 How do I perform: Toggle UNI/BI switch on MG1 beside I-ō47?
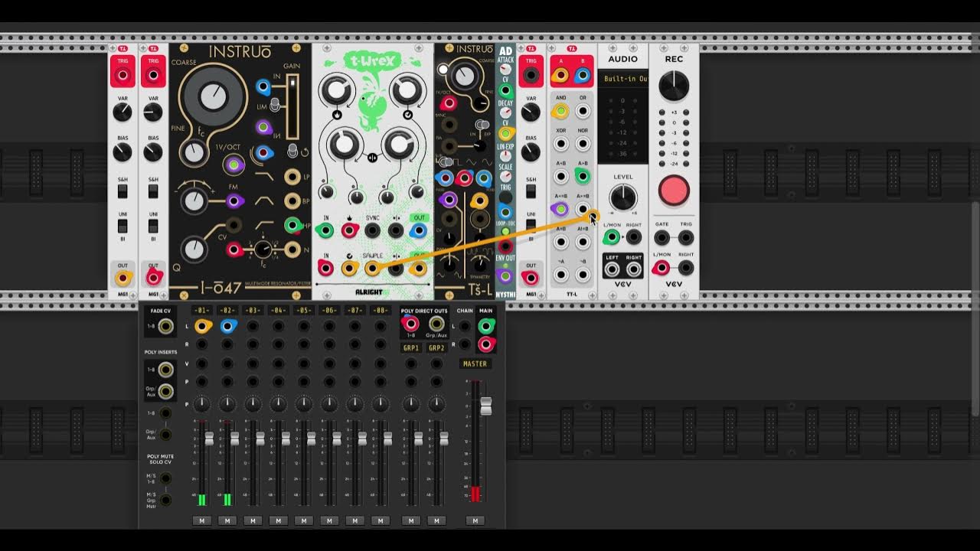pyautogui.click(x=153, y=227)
